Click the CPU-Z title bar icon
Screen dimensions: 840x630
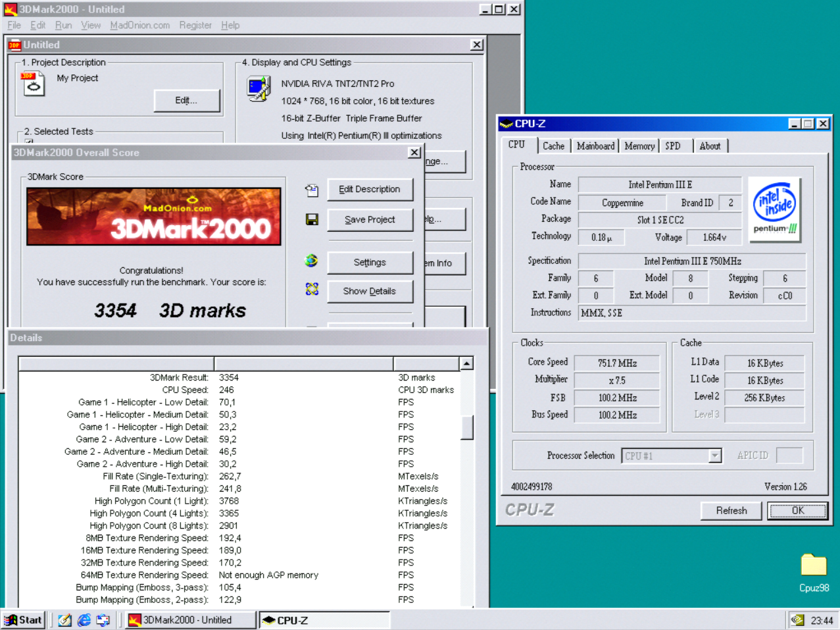[x=506, y=124]
